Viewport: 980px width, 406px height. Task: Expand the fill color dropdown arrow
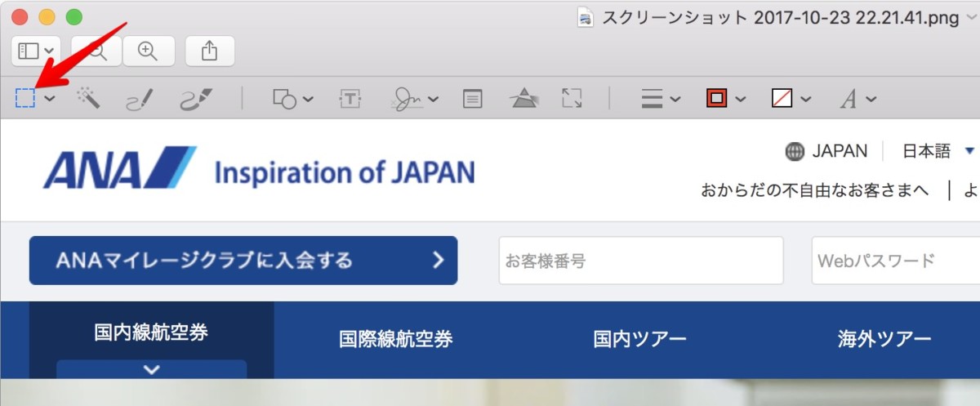(806, 100)
